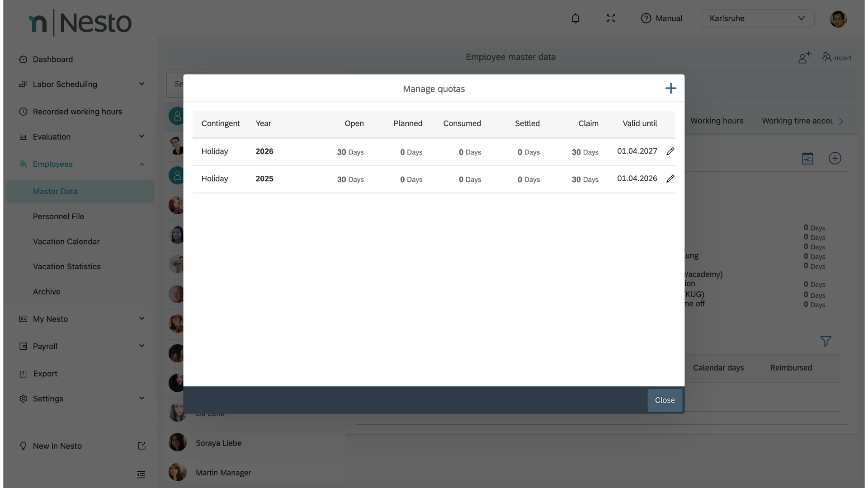Collapse the sidebar menu icon
868x488 pixels.
pos(141,474)
